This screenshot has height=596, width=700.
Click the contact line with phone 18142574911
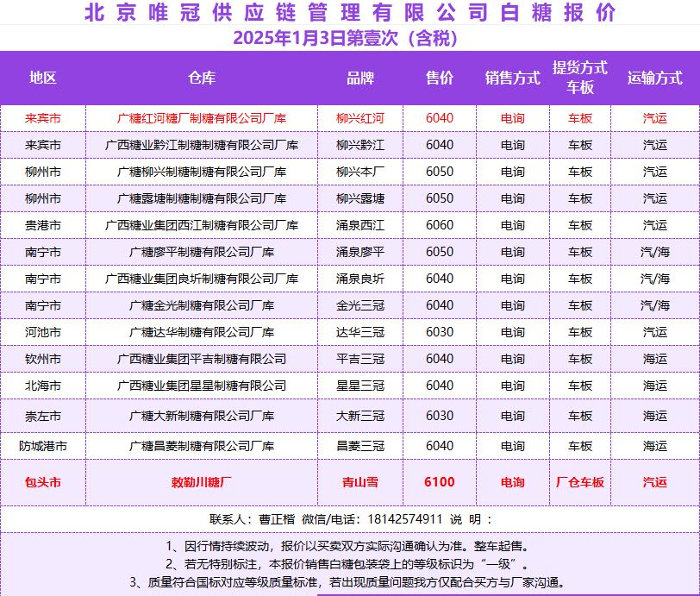coord(350,519)
